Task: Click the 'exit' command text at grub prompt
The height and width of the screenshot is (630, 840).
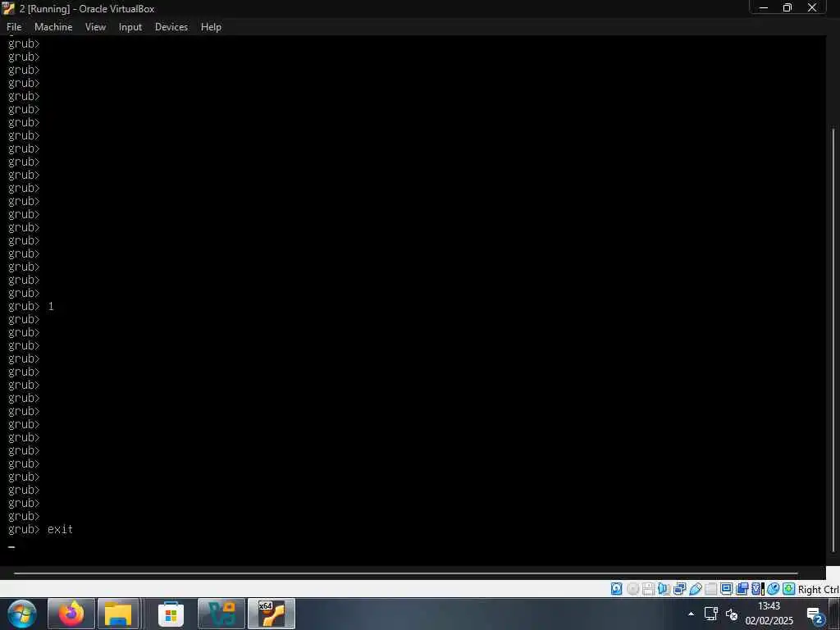Action: (60, 529)
